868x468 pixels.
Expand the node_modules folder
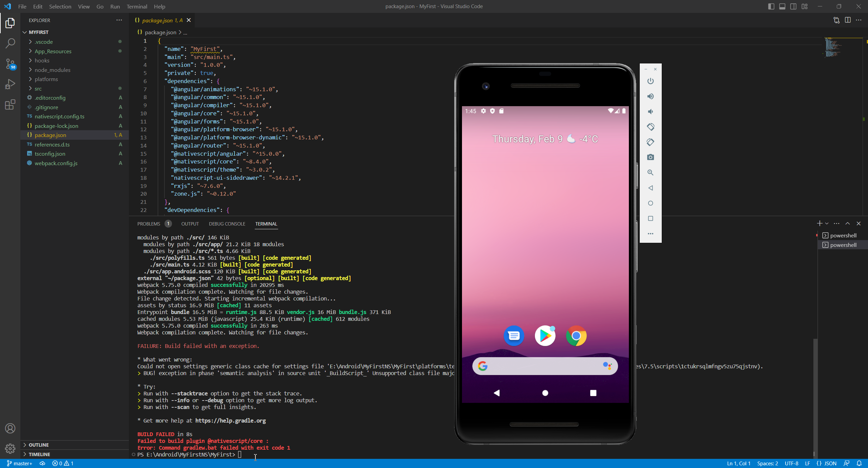[53, 70]
